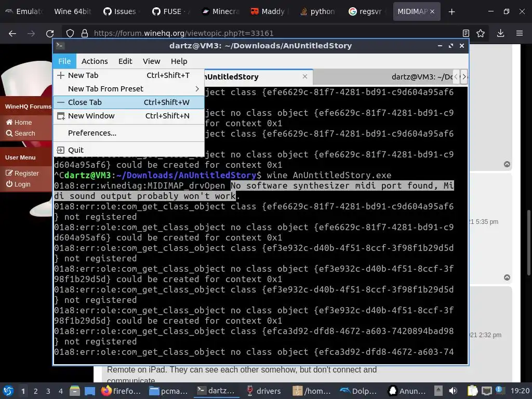This screenshot has height=399, width=532.
Task: Open the browser downloads panel
Action: click(x=500, y=33)
